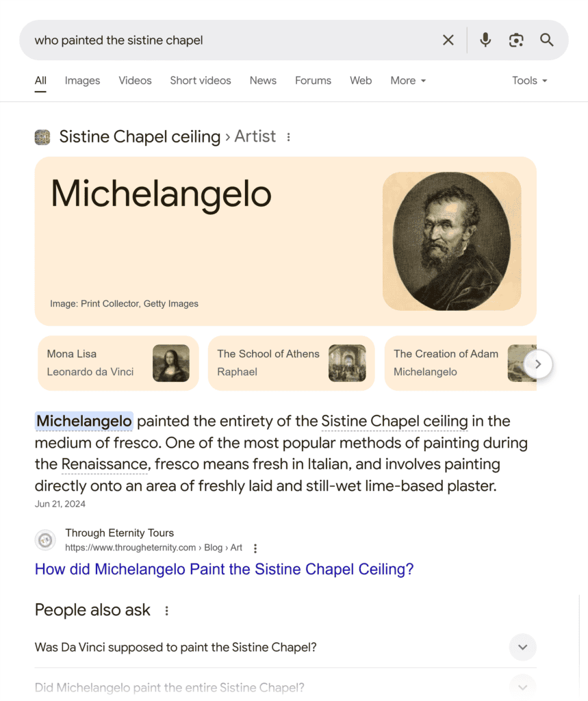Open options menu for Through Eternity Tours result

[255, 548]
